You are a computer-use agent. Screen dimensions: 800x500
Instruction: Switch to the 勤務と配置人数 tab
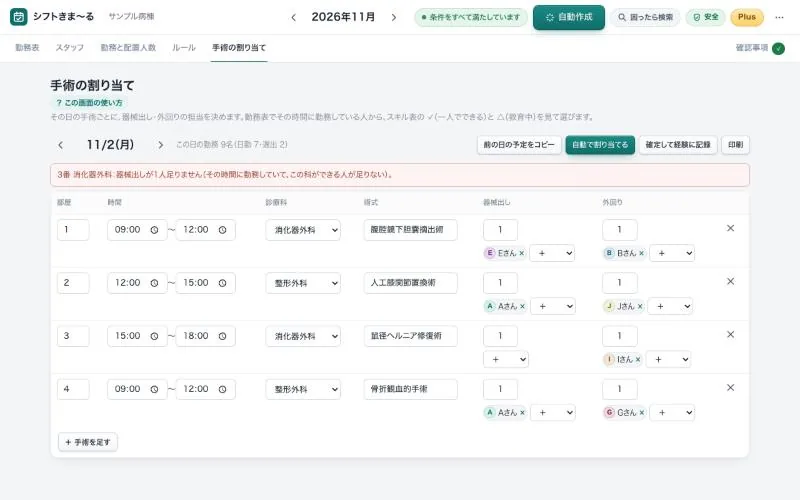point(128,48)
